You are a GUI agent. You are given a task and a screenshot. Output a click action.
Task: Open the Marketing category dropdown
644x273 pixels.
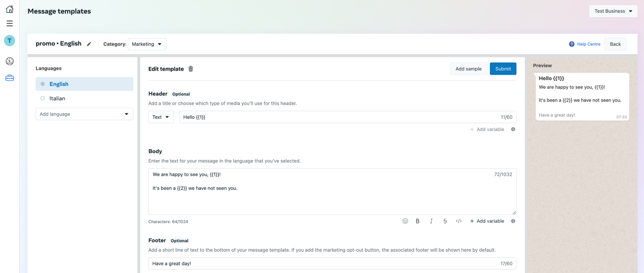tap(147, 44)
